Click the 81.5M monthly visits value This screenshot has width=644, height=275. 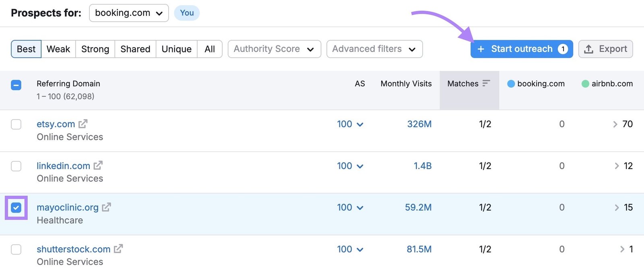click(x=419, y=249)
